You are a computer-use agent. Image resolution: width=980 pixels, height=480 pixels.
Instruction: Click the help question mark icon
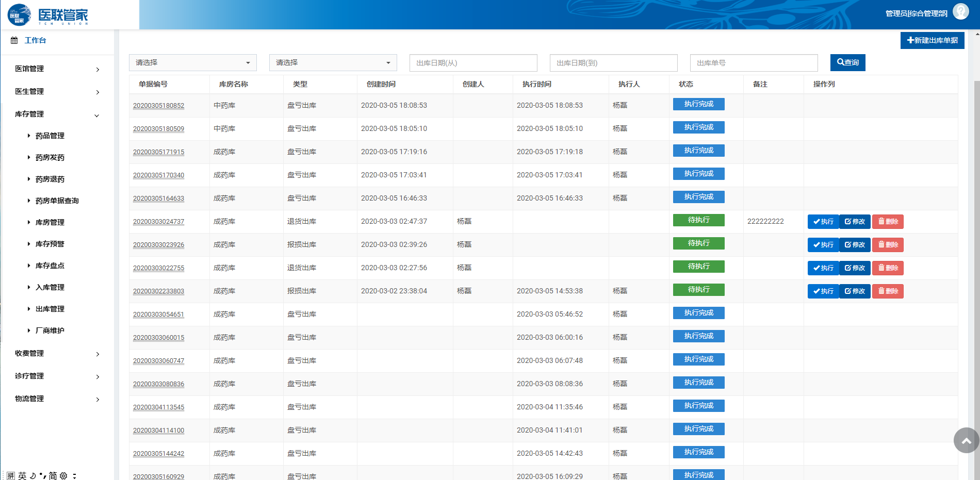[961, 11]
